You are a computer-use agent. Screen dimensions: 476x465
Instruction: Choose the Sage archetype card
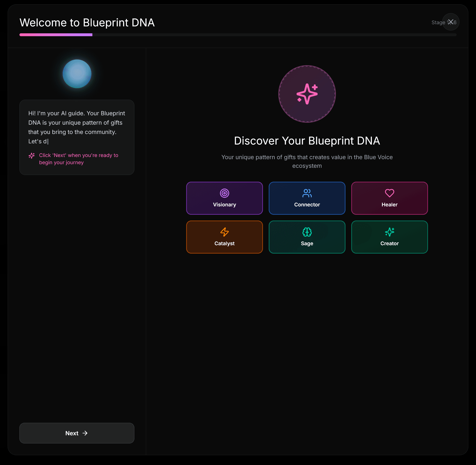(307, 237)
